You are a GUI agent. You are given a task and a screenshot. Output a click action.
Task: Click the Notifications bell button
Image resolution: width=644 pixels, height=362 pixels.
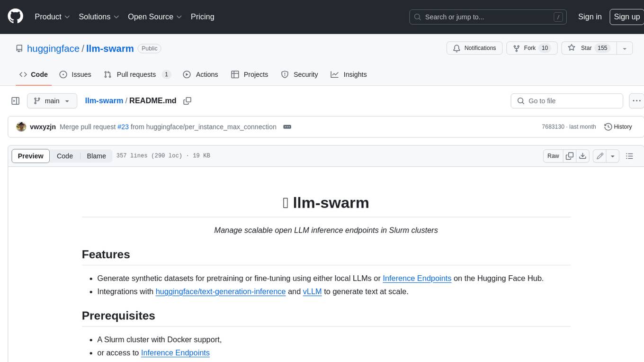(x=474, y=48)
